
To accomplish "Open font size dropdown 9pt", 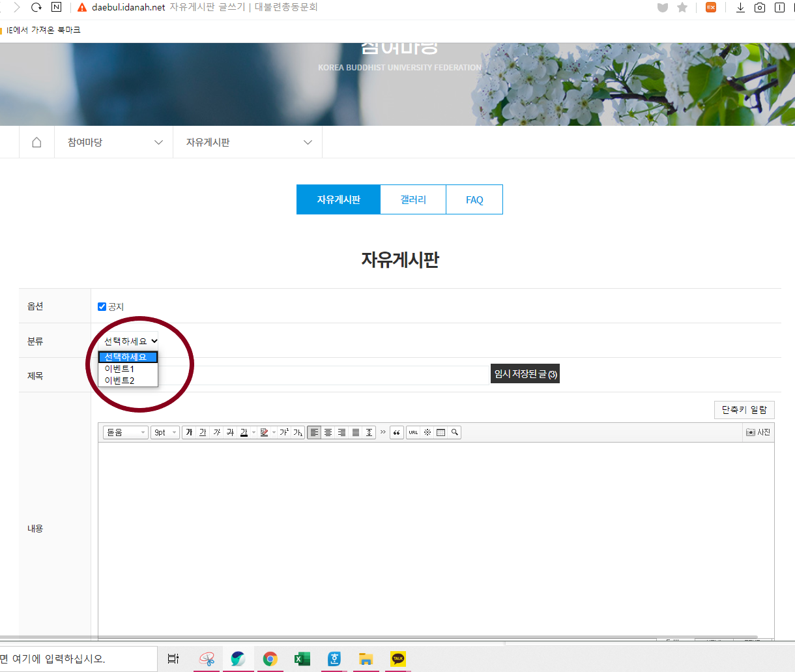I will tap(165, 432).
